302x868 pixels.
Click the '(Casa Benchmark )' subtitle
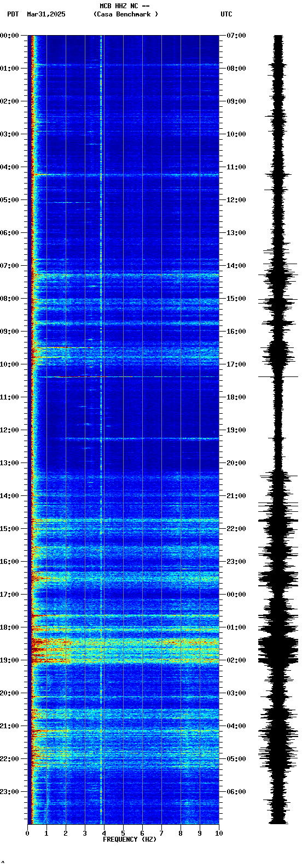point(126,14)
